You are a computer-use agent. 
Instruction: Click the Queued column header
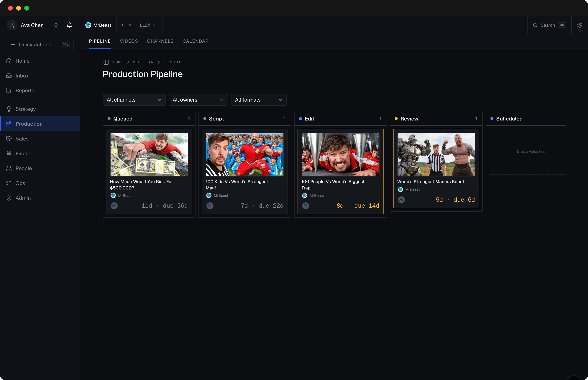click(x=149, y=119)
